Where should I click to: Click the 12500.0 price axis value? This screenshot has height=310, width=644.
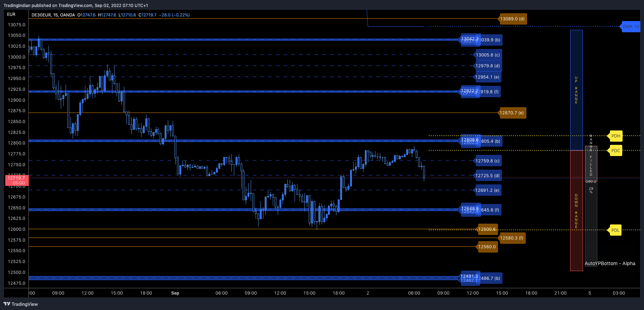coord(17,272)
